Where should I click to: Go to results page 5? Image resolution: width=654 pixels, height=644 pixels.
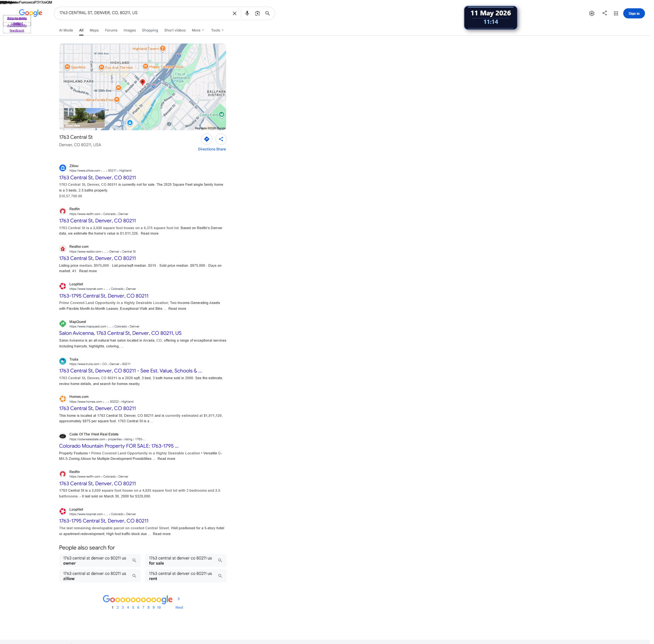[x=133, y=608]
